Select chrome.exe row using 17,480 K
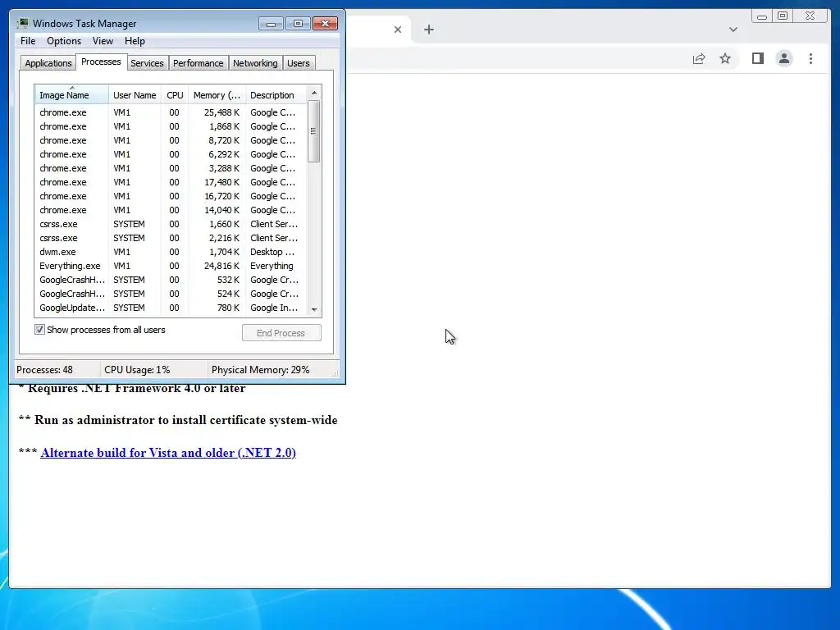Image resolution: width=840 pixels, height=630 pixels. point(171,182)
